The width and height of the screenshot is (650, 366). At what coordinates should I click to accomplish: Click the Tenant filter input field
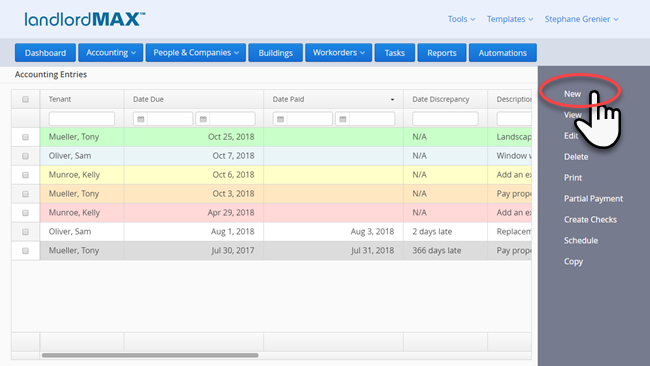pyautogui.click(x=82, y=119)
